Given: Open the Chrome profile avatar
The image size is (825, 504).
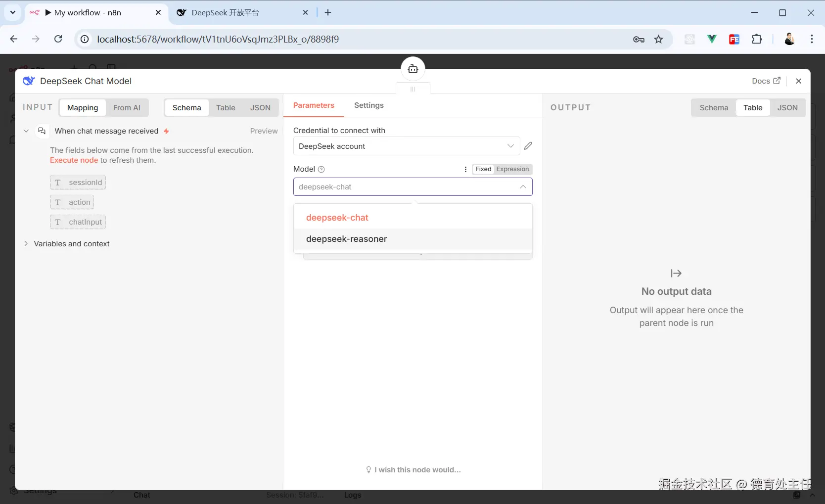Looking at the screenshot, I should coord(789,39).
